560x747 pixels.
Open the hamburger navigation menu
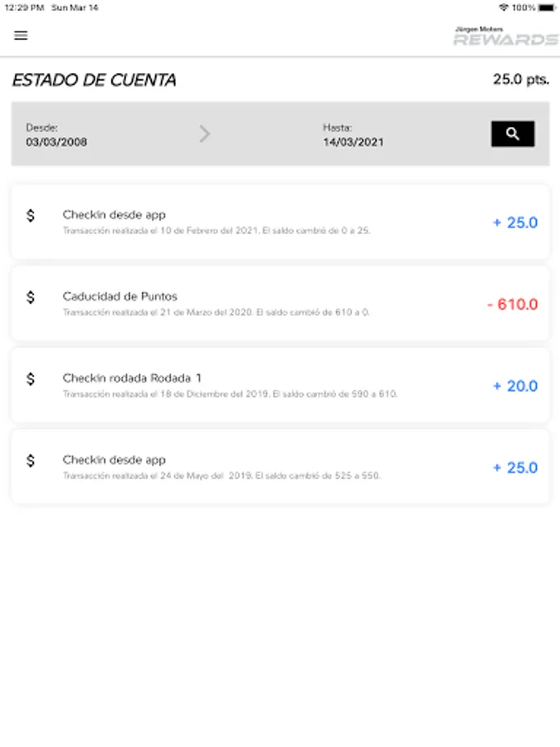coord(21,36)
